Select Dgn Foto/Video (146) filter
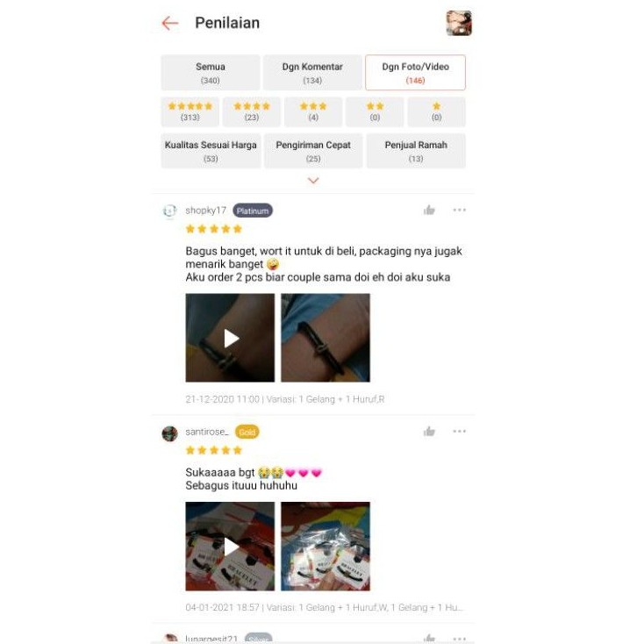 click(415, 73)
